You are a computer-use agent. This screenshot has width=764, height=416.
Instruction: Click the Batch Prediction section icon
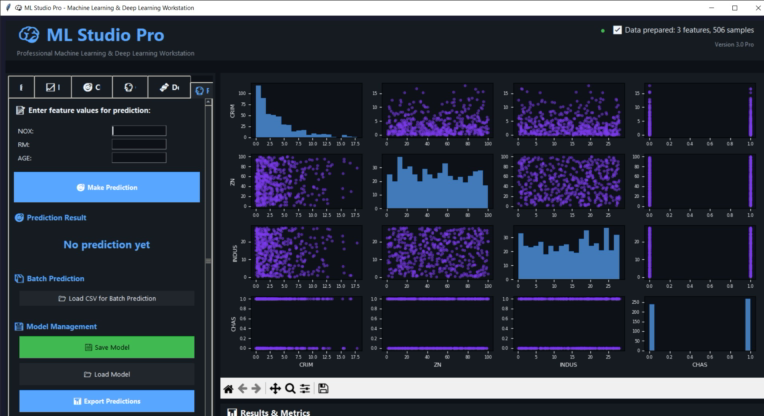(x=19, y=279)
